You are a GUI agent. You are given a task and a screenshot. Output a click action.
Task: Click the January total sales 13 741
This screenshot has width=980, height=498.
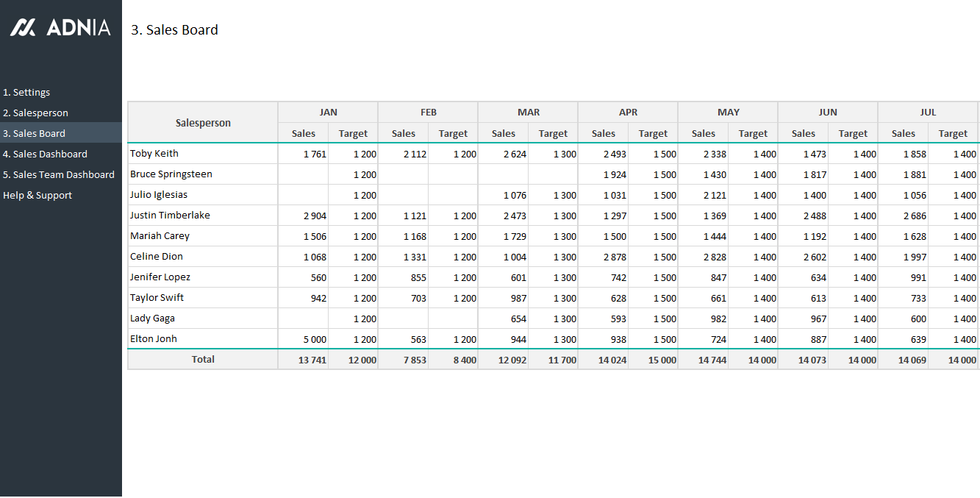[x=303, y=360]
